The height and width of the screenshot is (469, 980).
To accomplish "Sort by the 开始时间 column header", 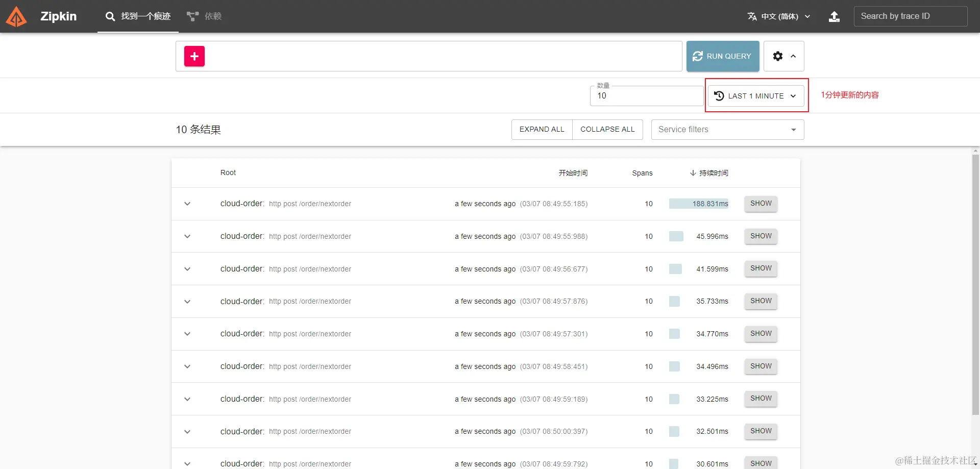I will 573,173.
